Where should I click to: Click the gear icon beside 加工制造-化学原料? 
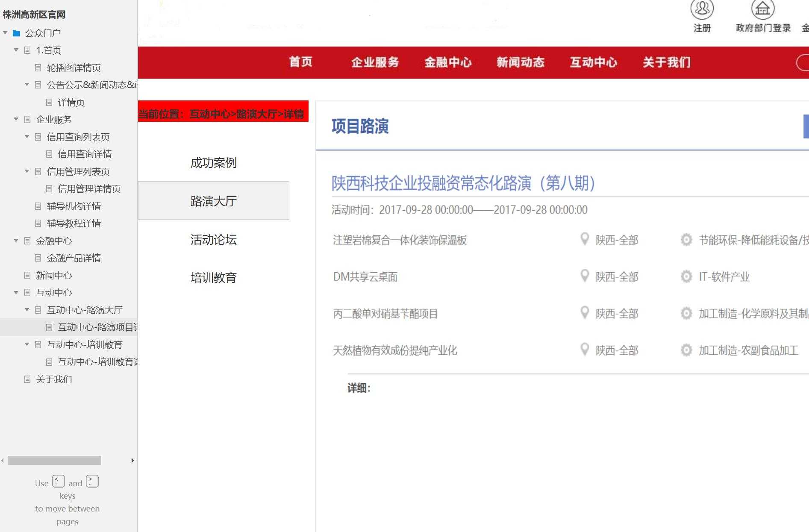pos(686,314)
